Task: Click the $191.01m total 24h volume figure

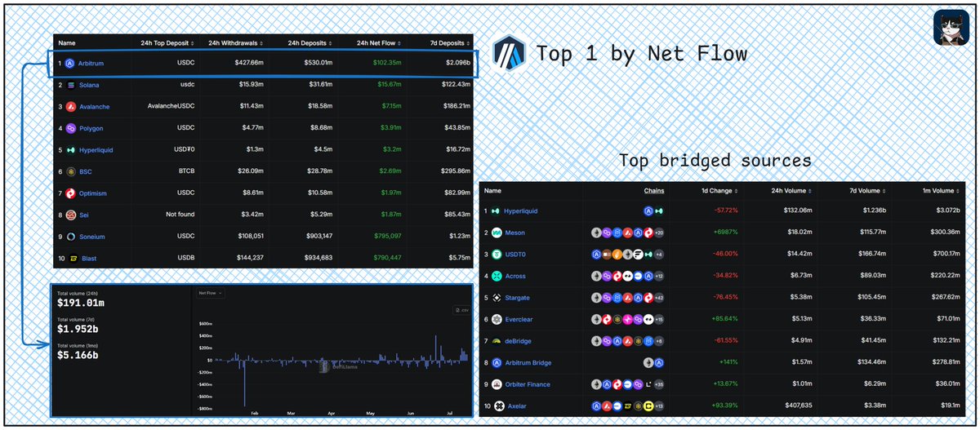Action: (x=80, y=303)
